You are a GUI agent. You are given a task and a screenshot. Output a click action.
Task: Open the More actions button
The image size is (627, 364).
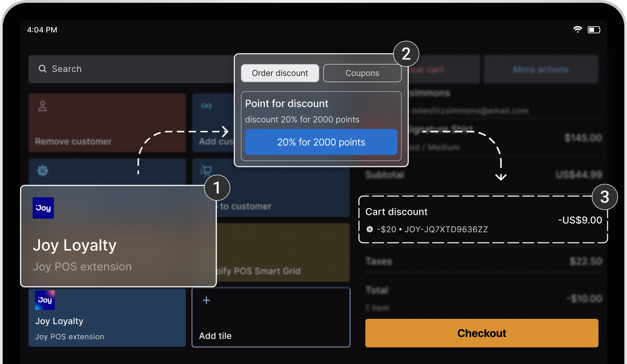[541, 69]
